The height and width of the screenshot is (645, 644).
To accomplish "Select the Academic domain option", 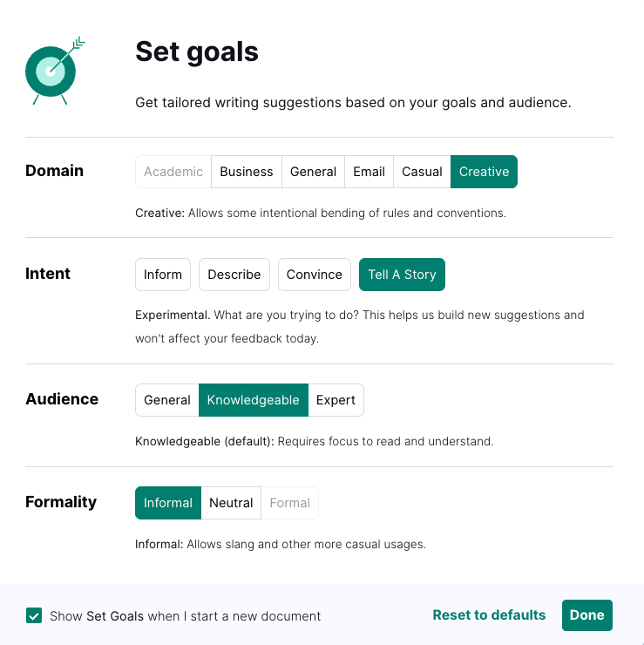I will click(x=173, y=172).
